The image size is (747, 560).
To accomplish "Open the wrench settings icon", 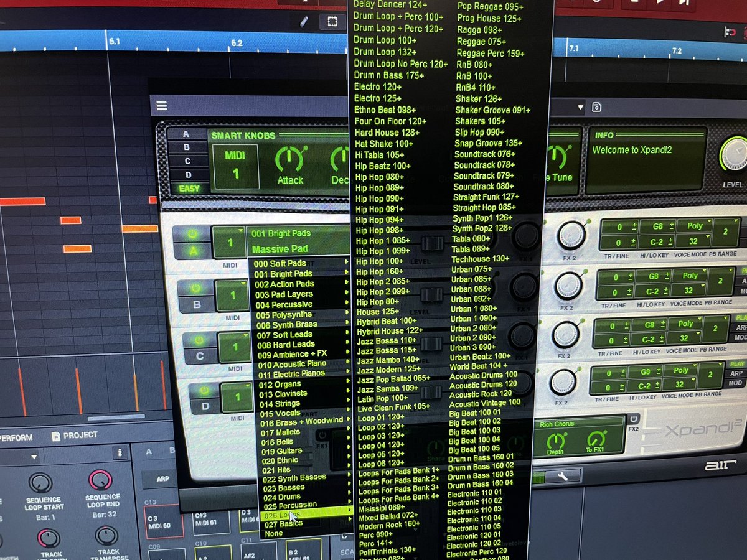I will (x=563, y=477).
